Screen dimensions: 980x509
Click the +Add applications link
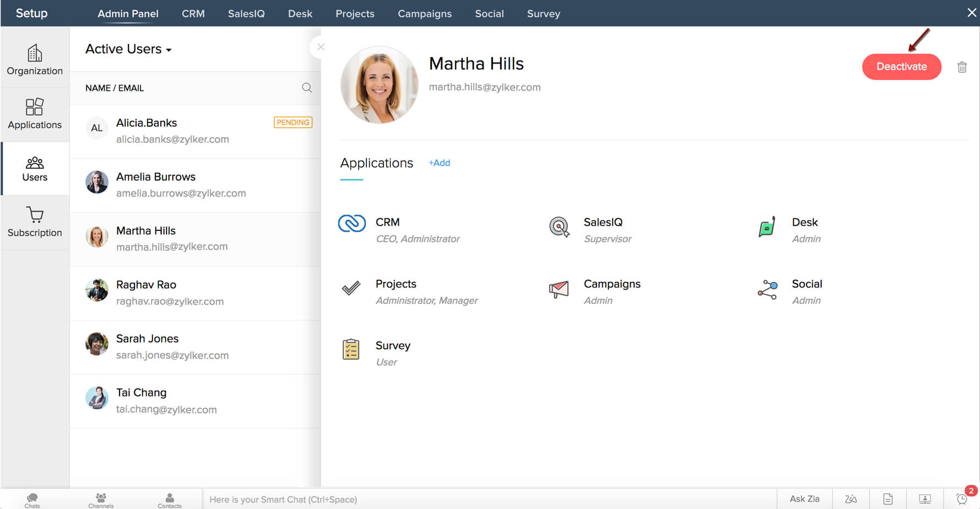(x=440, y=163)
